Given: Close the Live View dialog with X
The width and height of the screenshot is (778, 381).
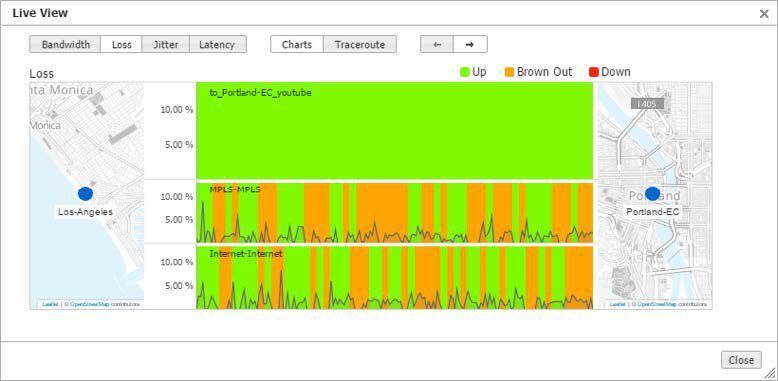Looking at the screenshot, I should [764, 14].
